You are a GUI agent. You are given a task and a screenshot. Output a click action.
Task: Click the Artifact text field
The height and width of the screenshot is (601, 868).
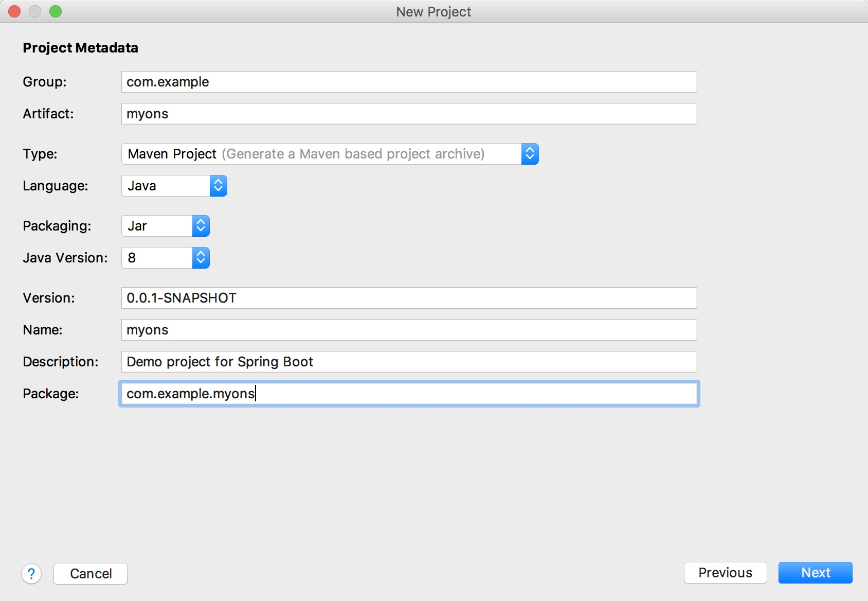click(x=409, y=114)
